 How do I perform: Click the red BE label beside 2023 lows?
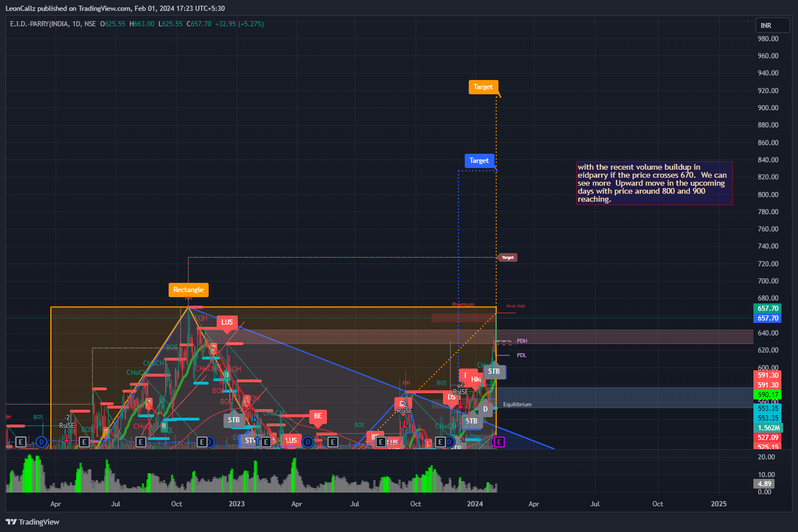click(x=318, y=416)
